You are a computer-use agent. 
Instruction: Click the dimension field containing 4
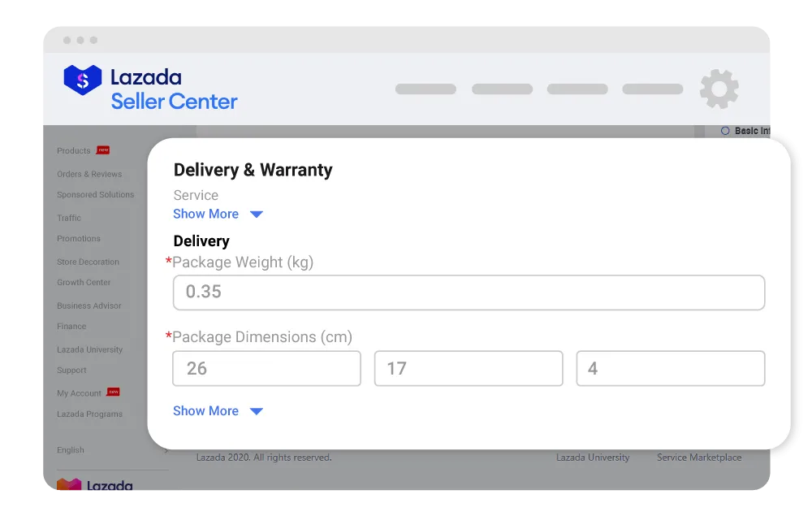pyautogui.click(x=671, y=368)
